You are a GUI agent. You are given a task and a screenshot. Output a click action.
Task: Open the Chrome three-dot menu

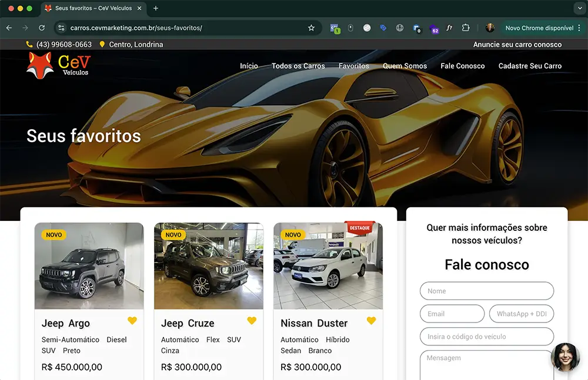point(579,28)
